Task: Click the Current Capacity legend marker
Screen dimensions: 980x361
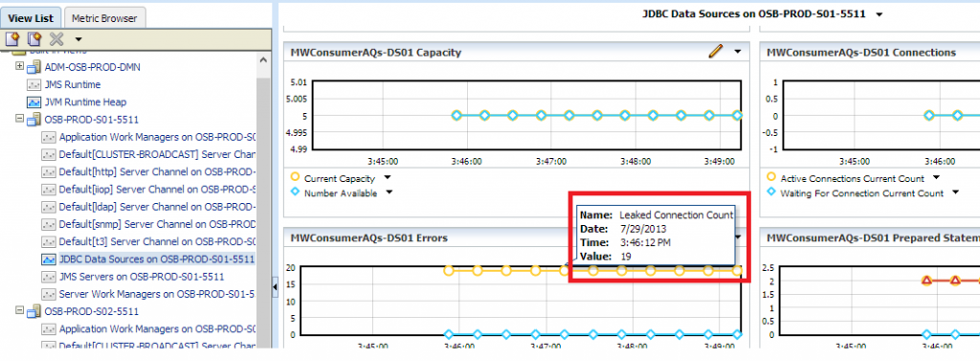Action: click(x=295, y=178)
